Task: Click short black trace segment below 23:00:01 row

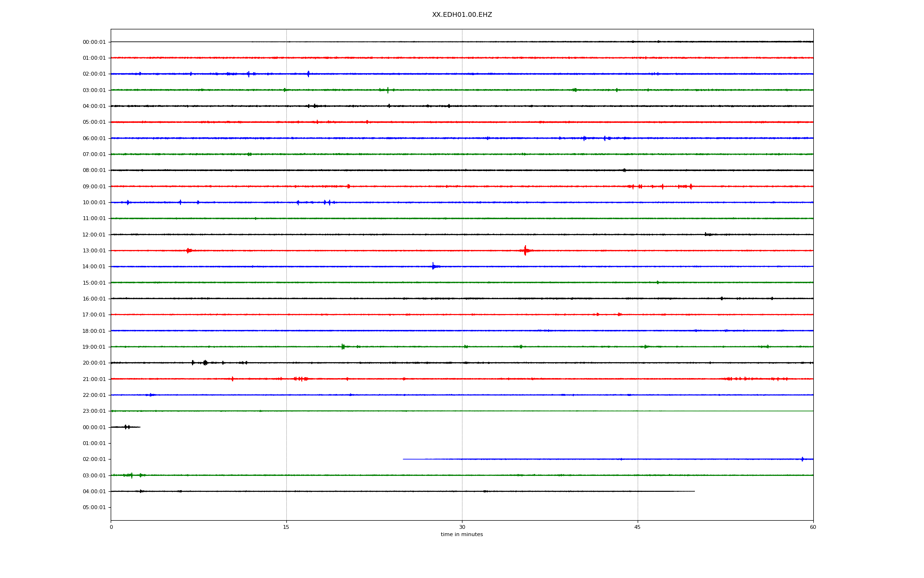Action: [x=126, y=427]
